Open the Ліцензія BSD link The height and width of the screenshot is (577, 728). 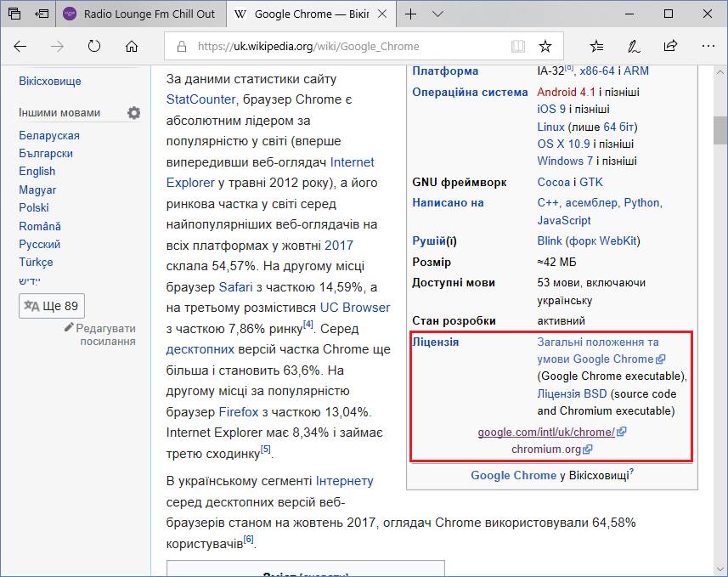pyautogui.click(x=572, y=394)
